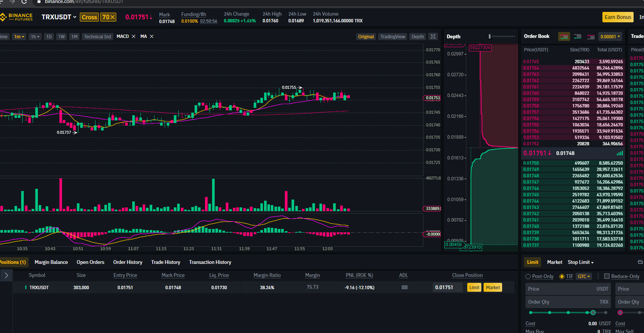
Task: Open calculator icon in order panel
Action: pos(640,262)
